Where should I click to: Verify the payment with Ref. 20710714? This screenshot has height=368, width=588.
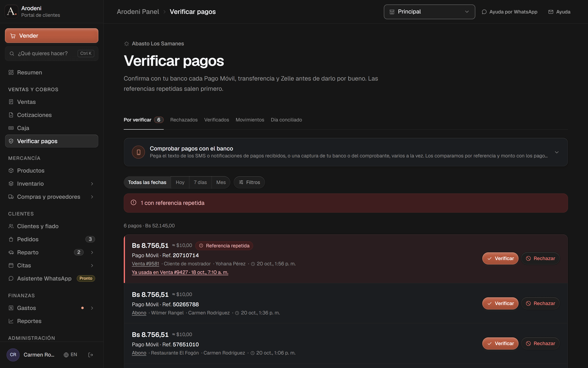click(500, 258)
